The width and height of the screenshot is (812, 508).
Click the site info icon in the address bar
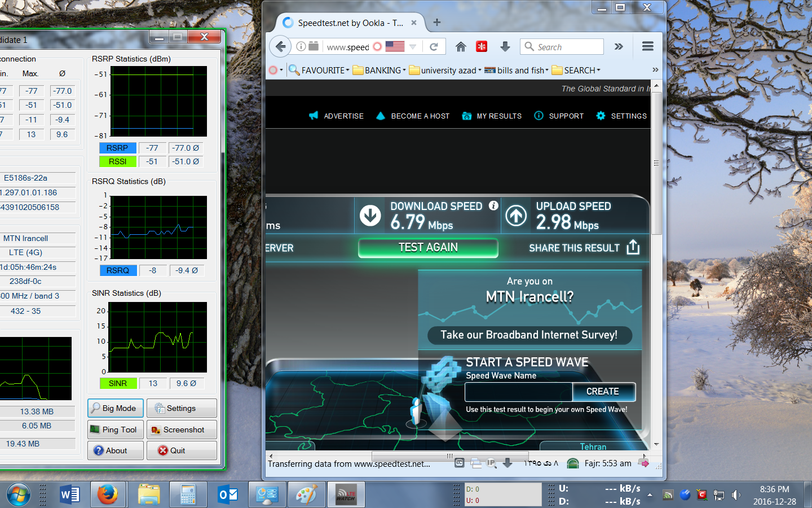(x=301, y=46)
